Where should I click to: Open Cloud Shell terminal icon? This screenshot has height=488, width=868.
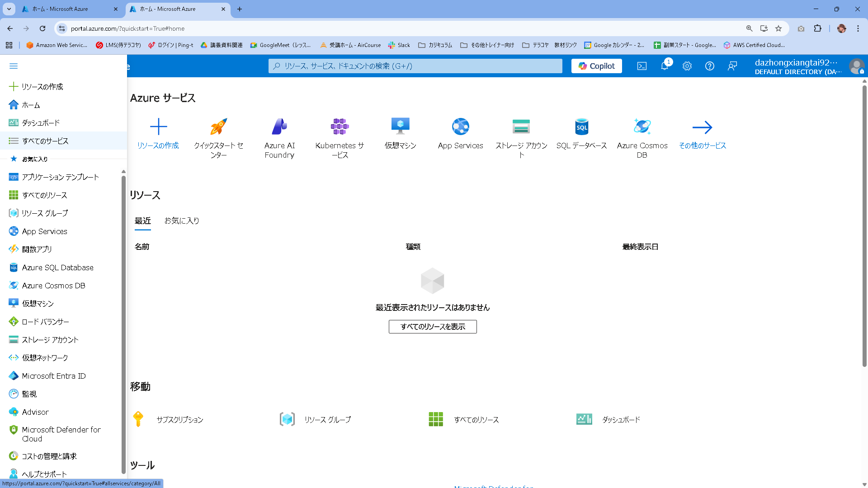click(642, 66)
